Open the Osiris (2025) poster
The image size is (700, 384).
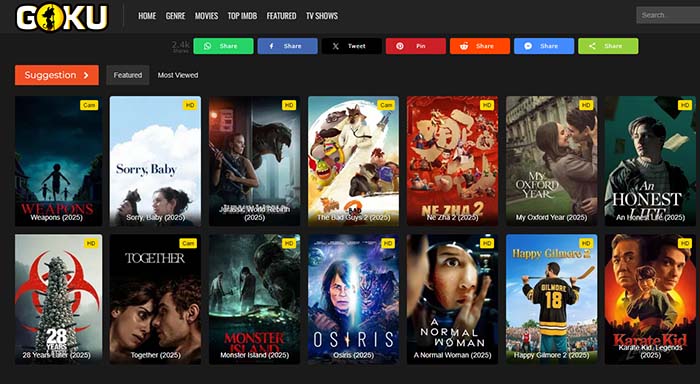tap(354, 299)
